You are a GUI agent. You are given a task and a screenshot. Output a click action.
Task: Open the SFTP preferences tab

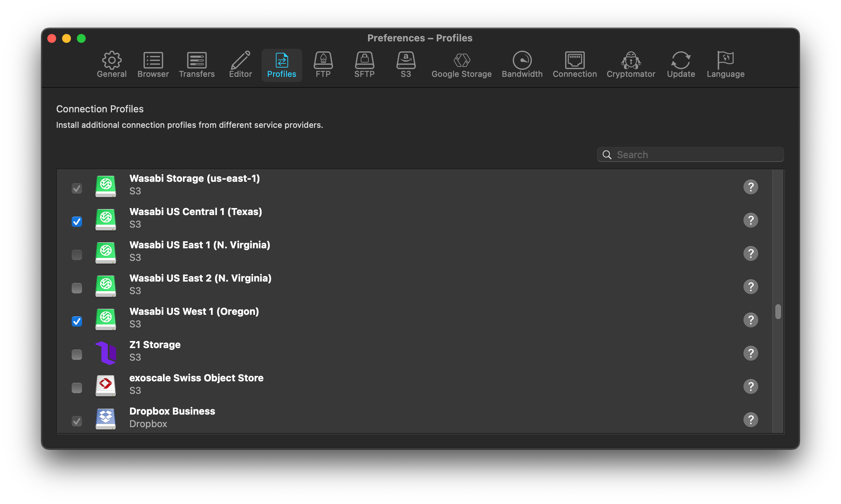[364, 65]
